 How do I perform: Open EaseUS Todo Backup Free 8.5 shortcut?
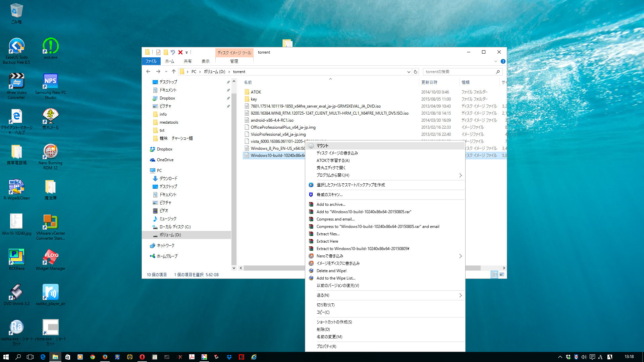16,51
